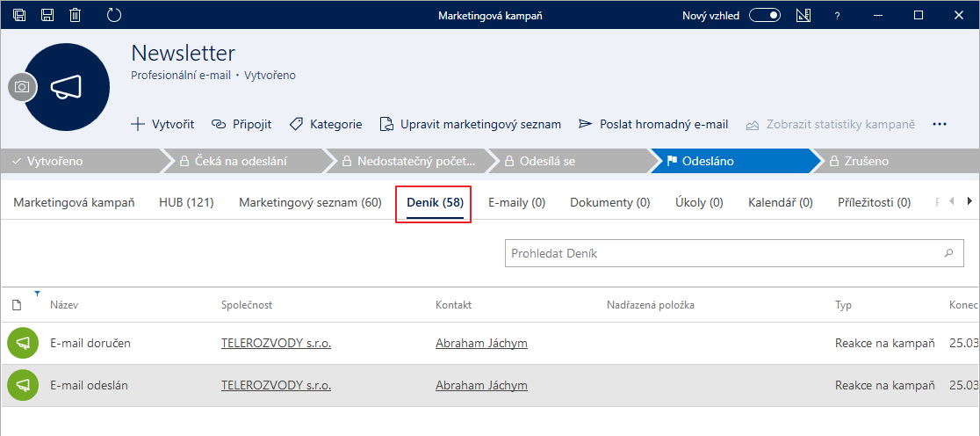The width and height of the screenshot is (980, 436).
Task: Change photo via camera icon
Action: [x=22, y=87]
